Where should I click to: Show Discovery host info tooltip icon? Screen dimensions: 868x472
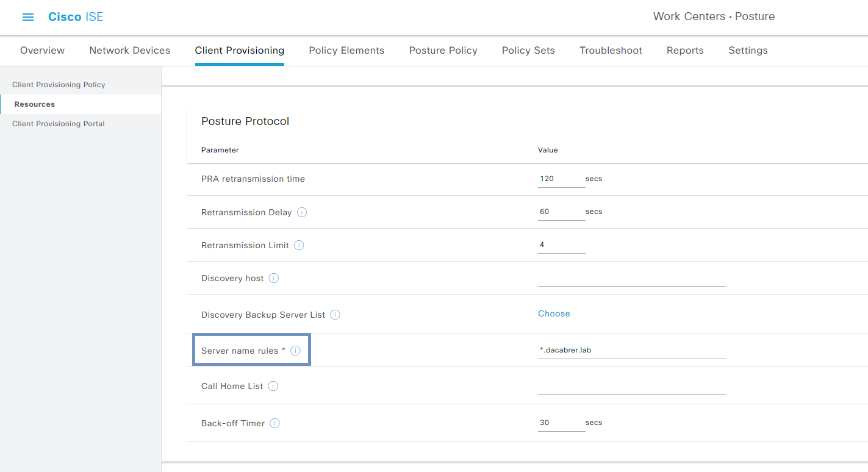274,278
